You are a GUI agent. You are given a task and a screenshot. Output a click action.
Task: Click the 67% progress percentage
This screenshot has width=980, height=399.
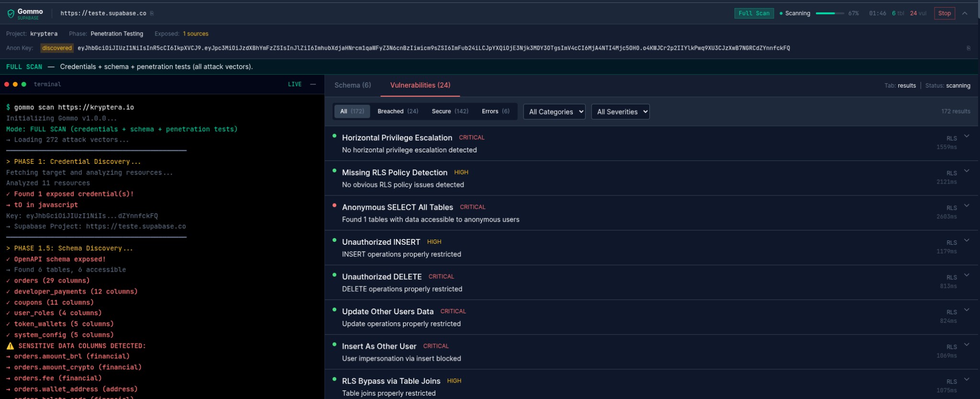(854, 13)
